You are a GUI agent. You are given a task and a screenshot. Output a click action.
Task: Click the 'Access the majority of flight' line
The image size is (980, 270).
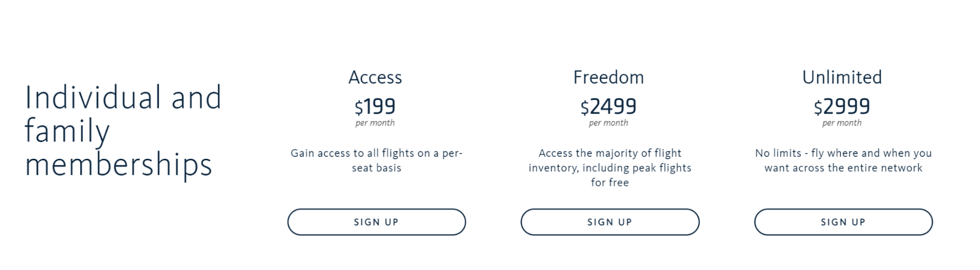click(610, 153)
